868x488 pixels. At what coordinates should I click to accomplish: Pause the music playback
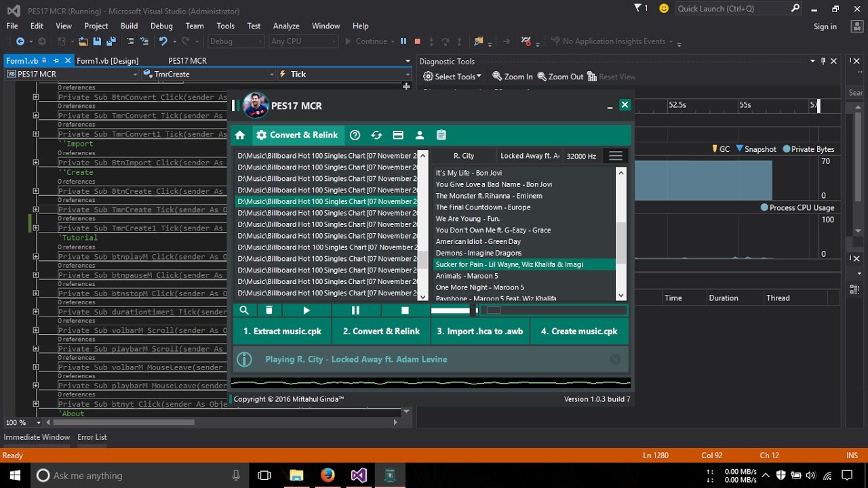pos(355,310)
